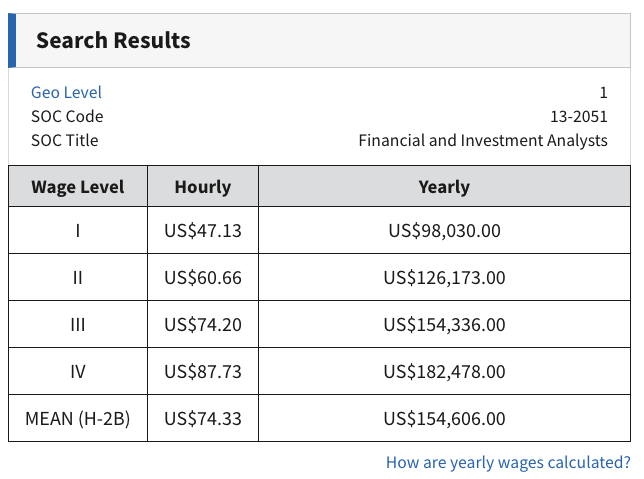This screenshot has height=479, width=644.
Task: Select the Wage Level III row label
Action: tap(78, 325)
